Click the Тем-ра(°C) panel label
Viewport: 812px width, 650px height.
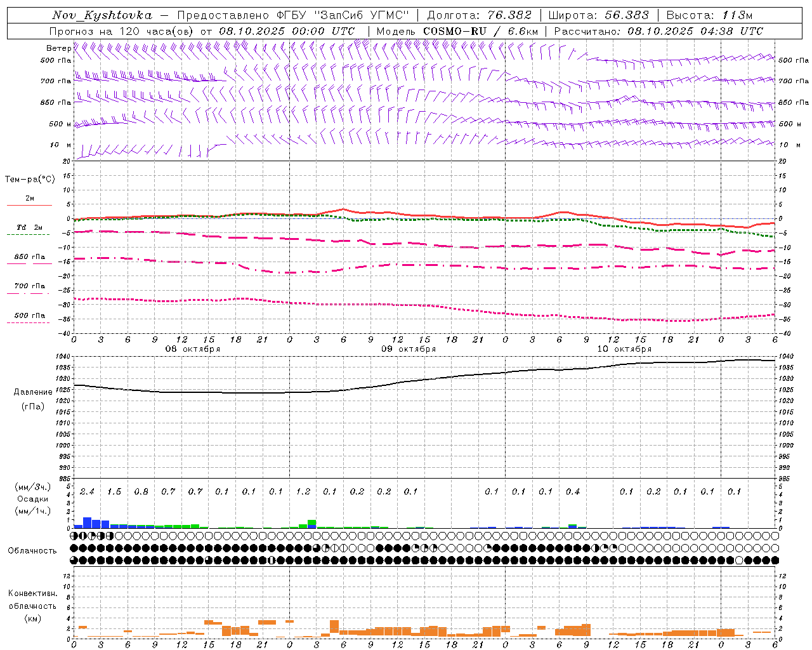(x=30, y=180)
